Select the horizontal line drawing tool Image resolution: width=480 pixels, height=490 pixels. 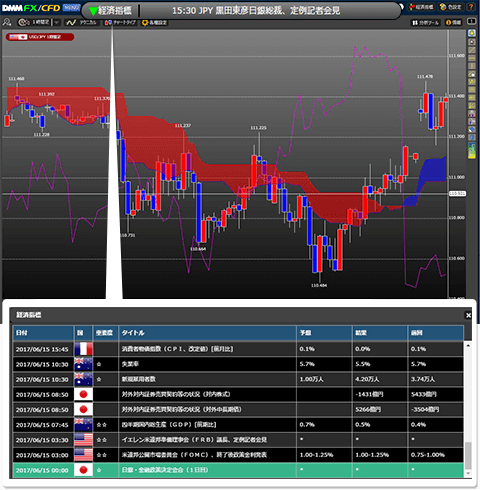(472, 58)
